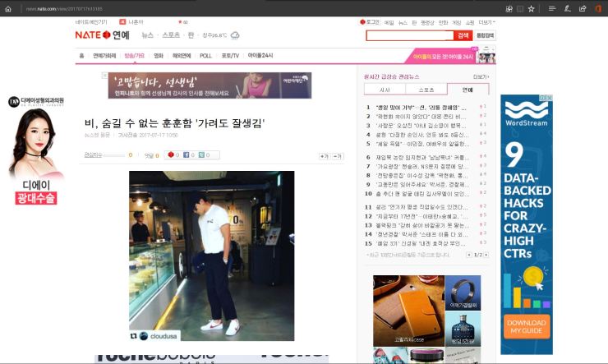Click the NATE logo
The width and height of the screenshot is (608, 364).
91,35
